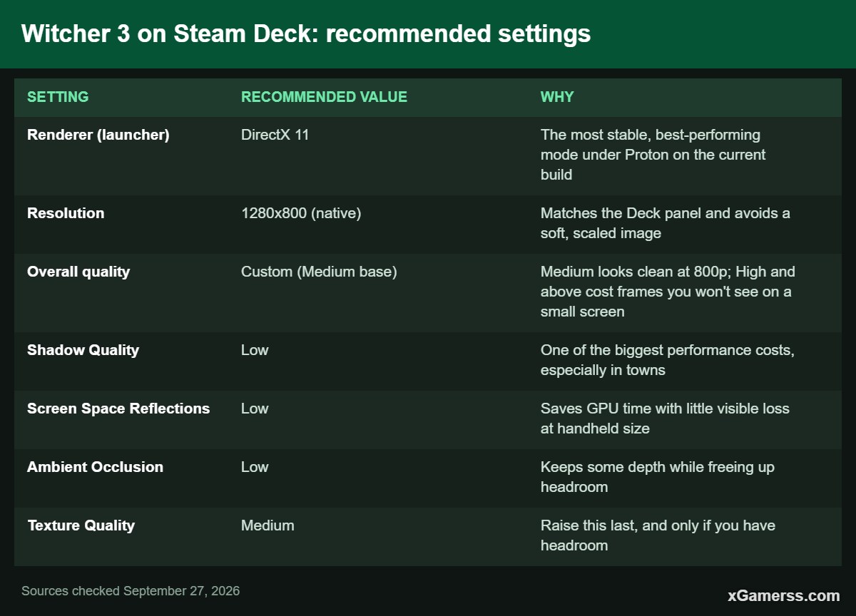
Task: Select the 'Screen Space Reflections' label
Action: tap(118, 409)
